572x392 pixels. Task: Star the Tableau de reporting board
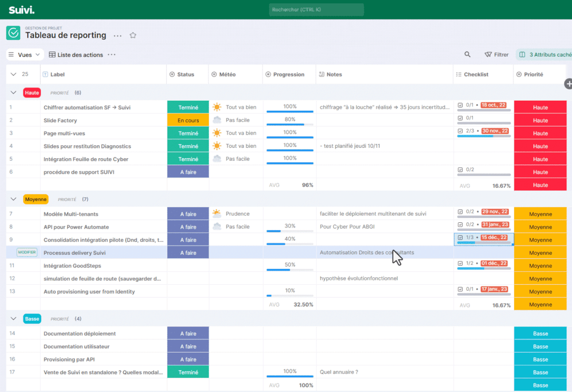(133, 35)
